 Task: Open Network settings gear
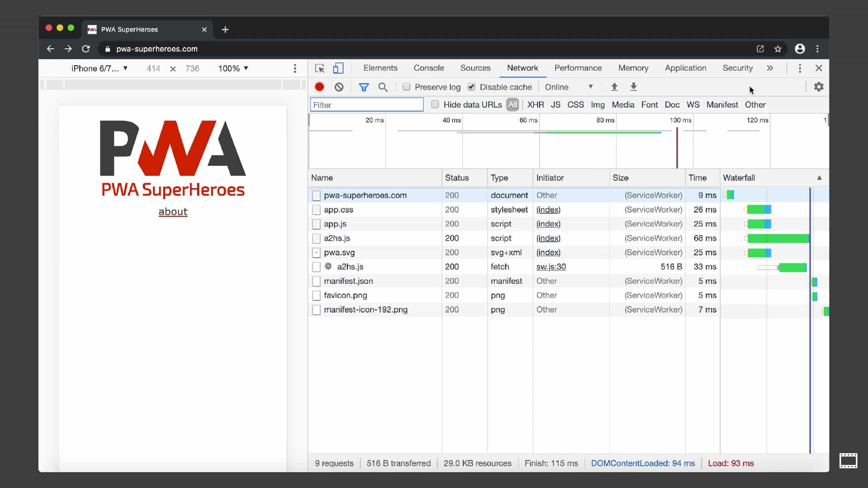[819, 87]
